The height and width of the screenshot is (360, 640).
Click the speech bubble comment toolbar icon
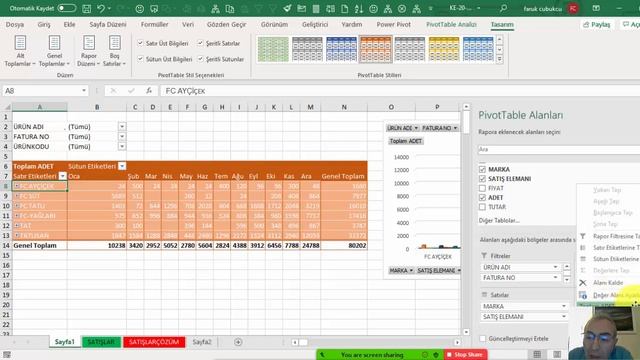154,9
